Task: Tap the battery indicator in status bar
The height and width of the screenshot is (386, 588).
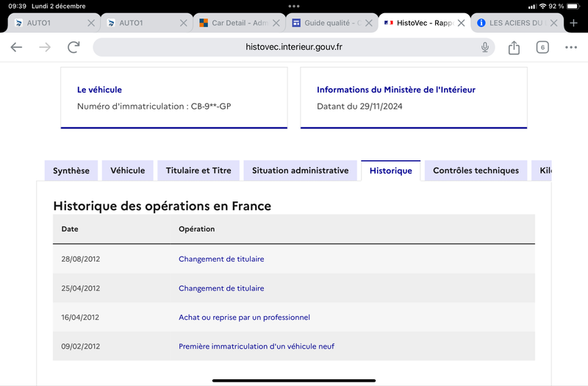Action: pos(573,6)
